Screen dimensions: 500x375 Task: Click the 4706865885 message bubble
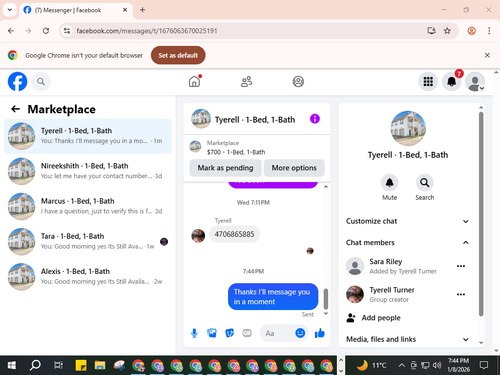pyautogui.click(x=234, y=234)
